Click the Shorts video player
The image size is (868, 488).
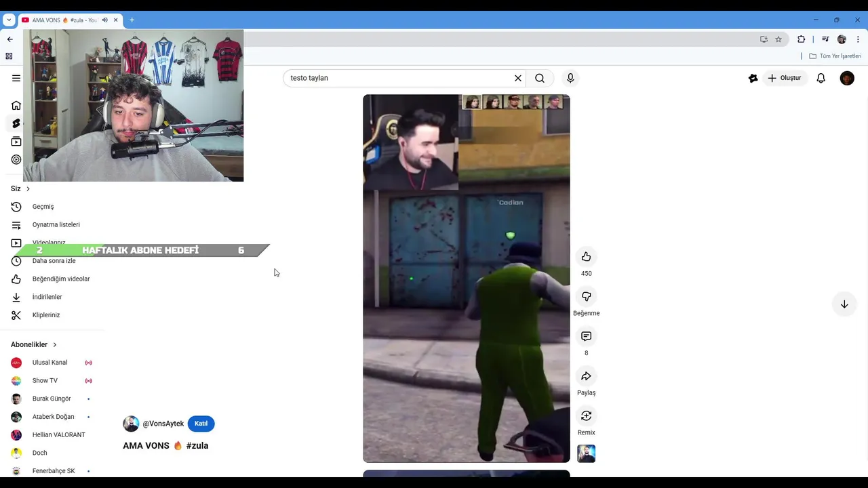(467, 279)
